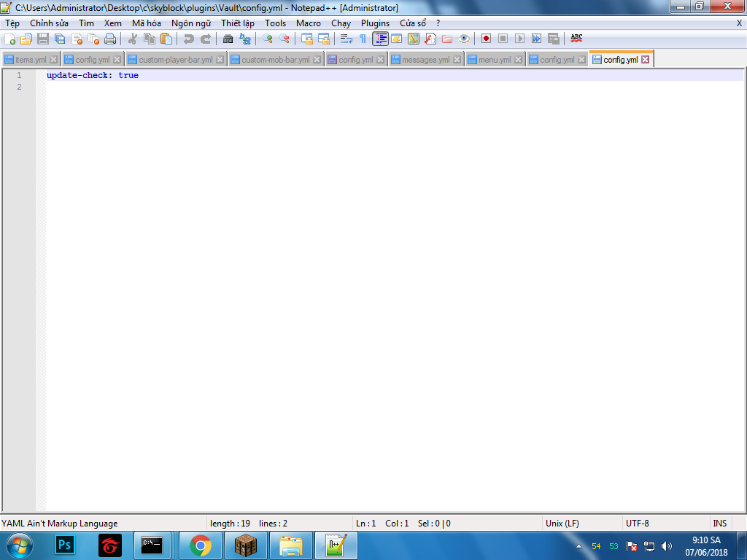Click the New file toolbar icon
747x560 pixels.
click(9, 39)
